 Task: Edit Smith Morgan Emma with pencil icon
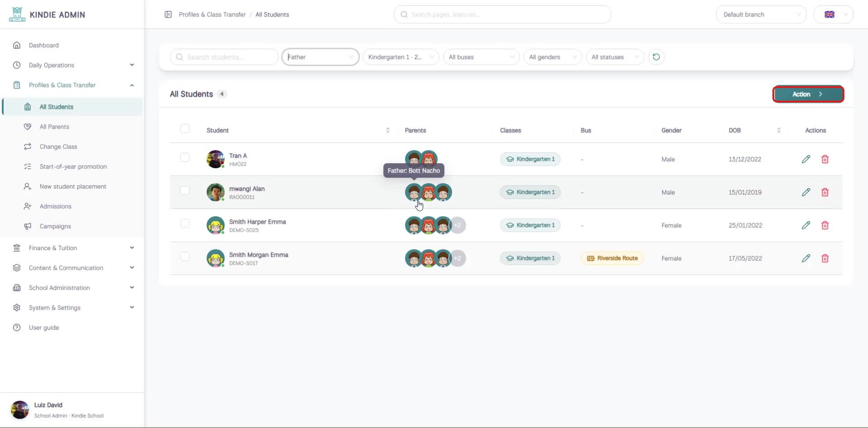point(806,258)
